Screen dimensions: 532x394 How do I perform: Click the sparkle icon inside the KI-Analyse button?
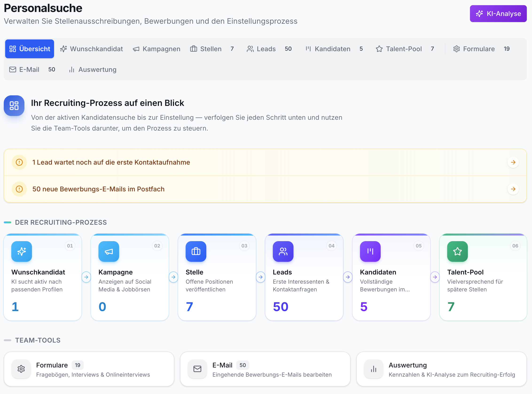[x=479, y=14]
